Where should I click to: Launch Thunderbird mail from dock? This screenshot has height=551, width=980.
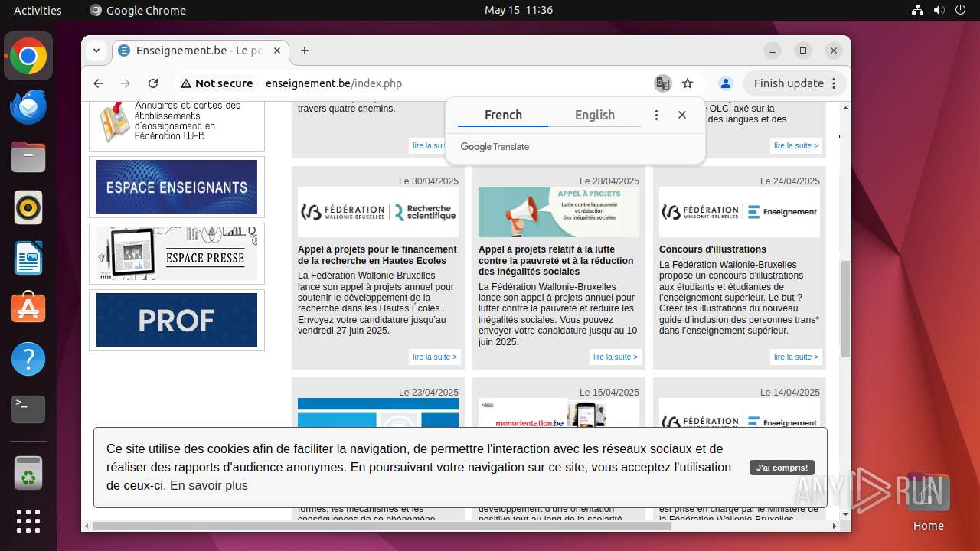[x=28, y=107]
